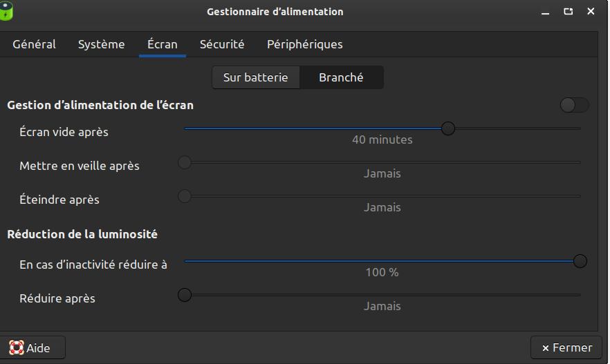Click the En cas d'inactivité réduire slider knob
Screen dimensions: 610x364
(580, 261)
